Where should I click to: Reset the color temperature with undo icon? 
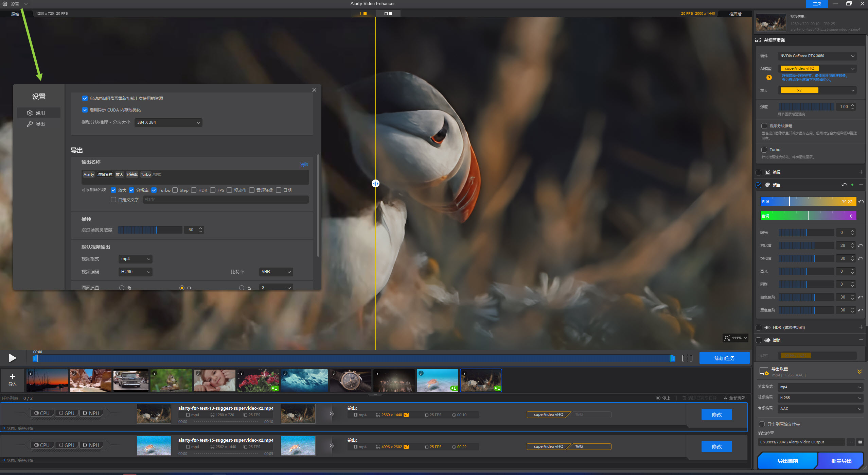click(x=861, y=202)
